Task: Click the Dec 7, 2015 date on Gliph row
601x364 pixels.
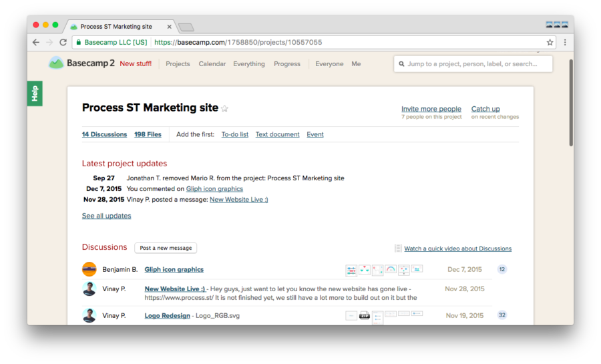Action: coord(465,269)
